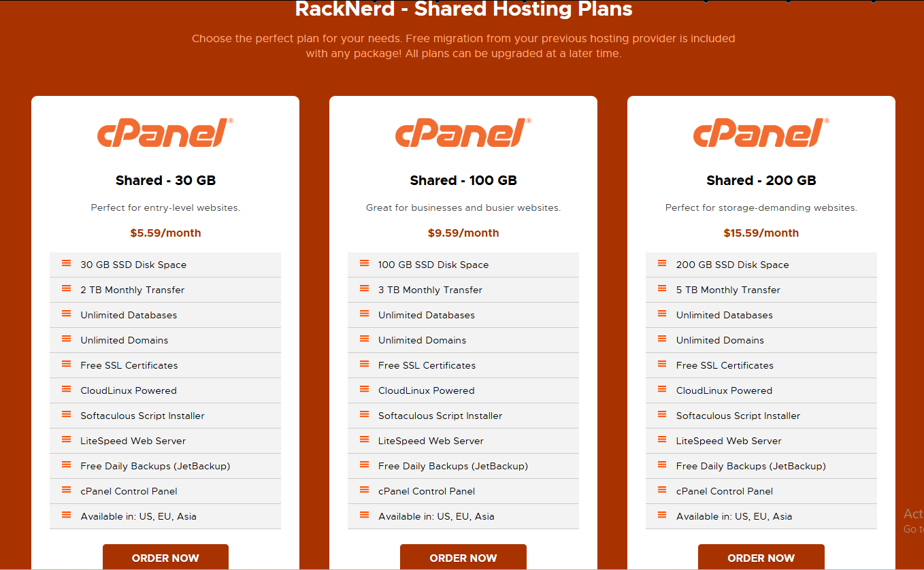Click the RackNerd - Shared Hosting Plans heading

point(463,10)
